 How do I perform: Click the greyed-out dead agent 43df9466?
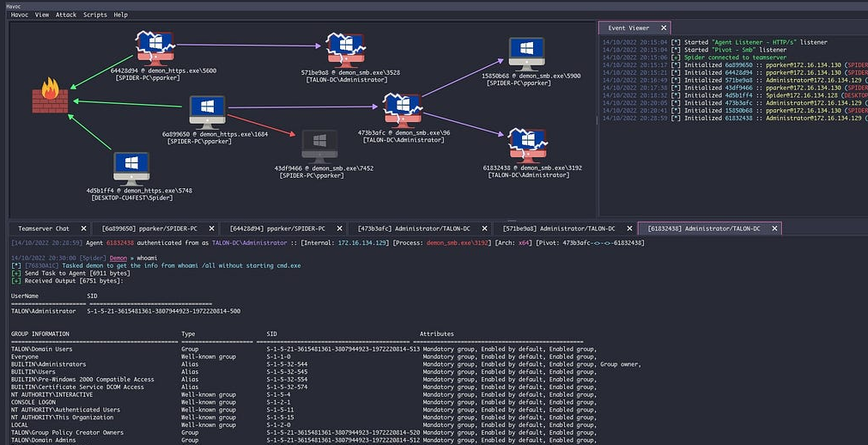coord(319,146)
